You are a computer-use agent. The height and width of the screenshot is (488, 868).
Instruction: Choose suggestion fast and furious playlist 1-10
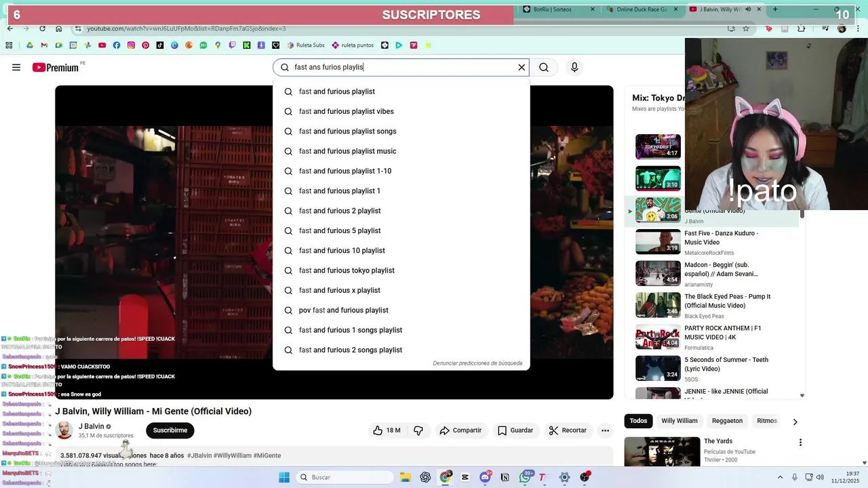(x=401, y=171)
